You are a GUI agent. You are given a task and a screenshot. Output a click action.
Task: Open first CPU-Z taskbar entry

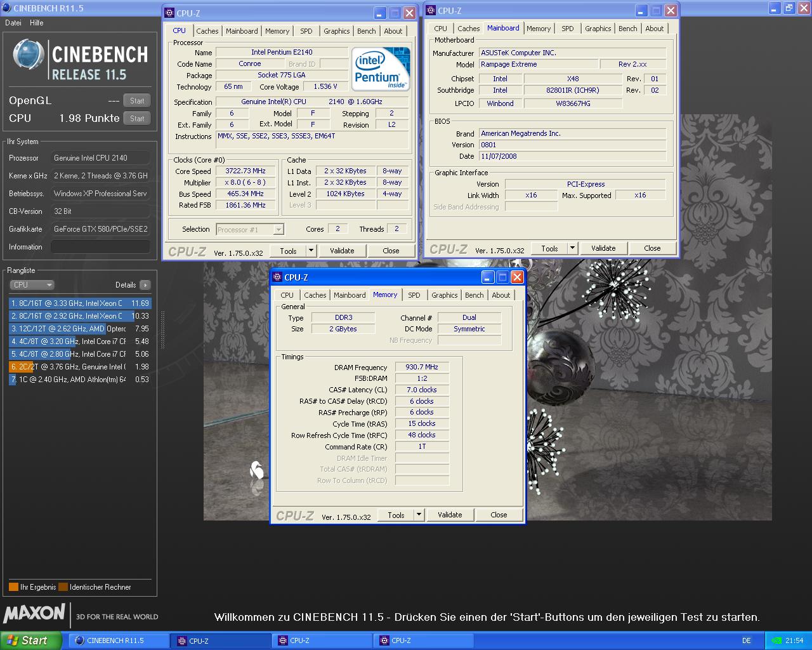[220, 640]
